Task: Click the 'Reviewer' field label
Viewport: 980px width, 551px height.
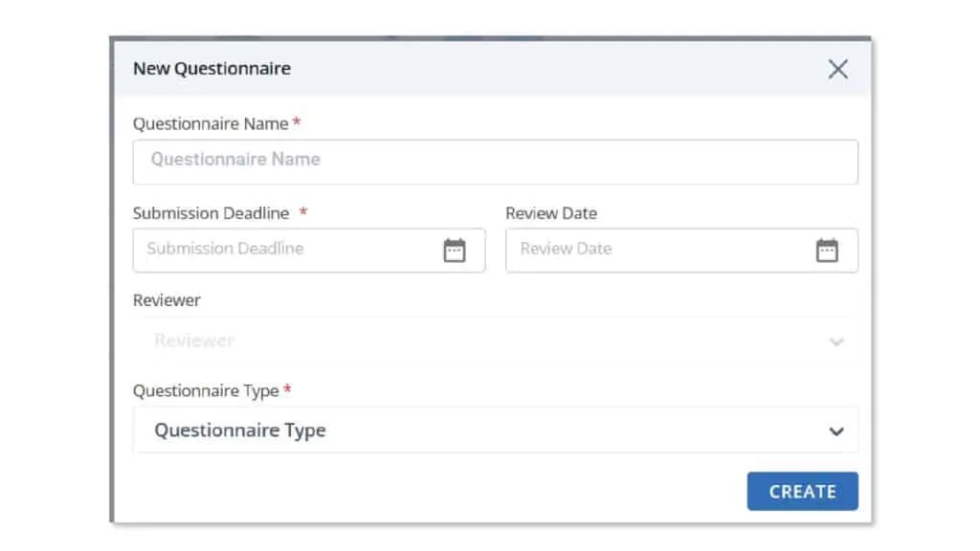Action: 167,300
